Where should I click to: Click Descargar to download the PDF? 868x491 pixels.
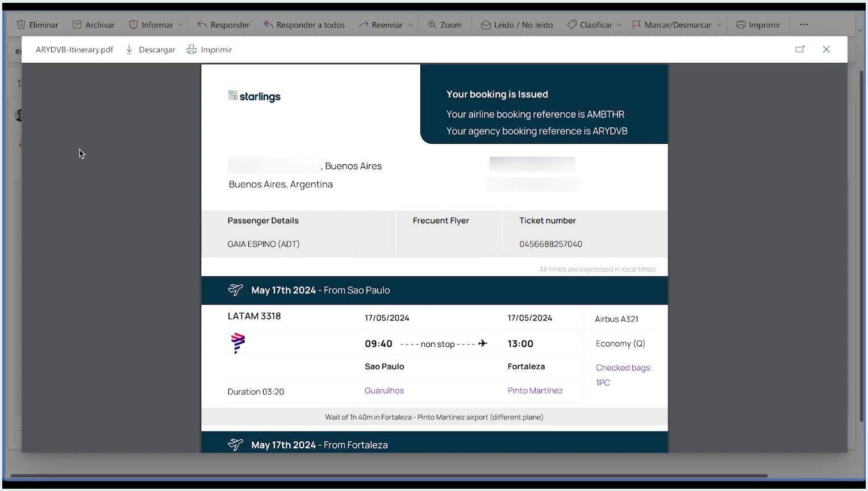point(150,49)
